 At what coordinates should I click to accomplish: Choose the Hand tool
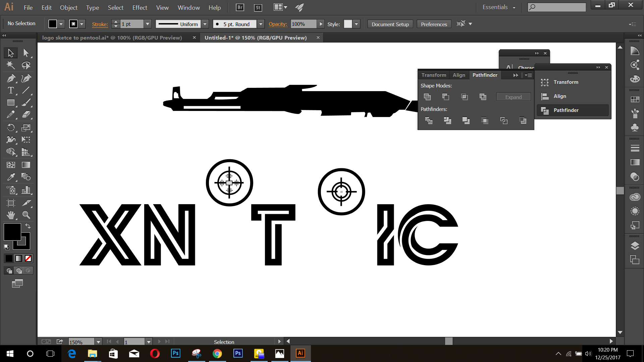point(11,215)
